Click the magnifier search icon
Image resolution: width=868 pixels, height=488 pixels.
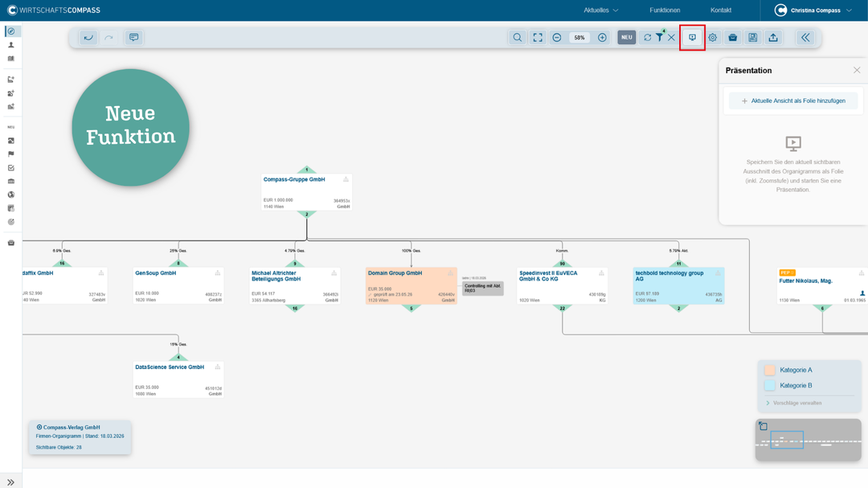tap(518, 37)
